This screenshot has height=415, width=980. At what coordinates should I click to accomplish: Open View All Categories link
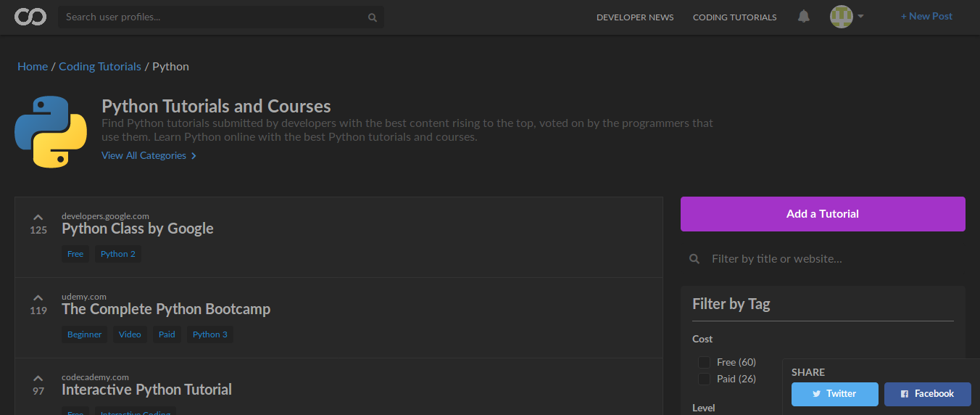pyautogui.click(x=144, y=155)
